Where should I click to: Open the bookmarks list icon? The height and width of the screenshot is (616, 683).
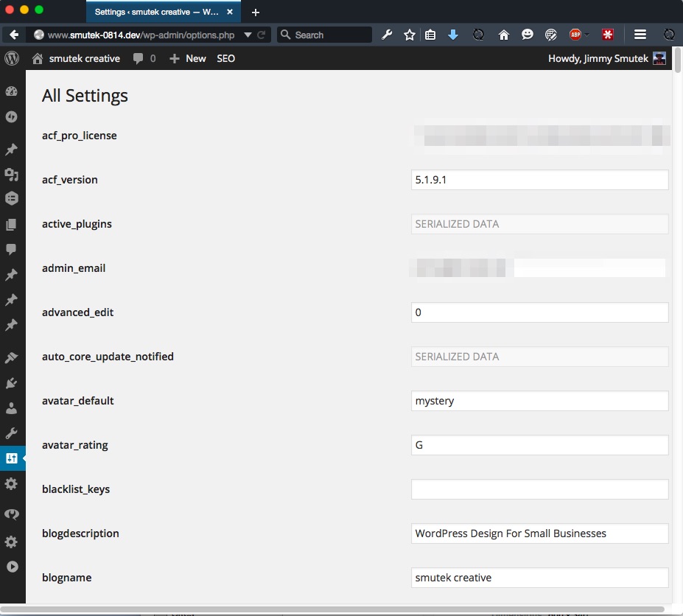[x=430, y=35]
